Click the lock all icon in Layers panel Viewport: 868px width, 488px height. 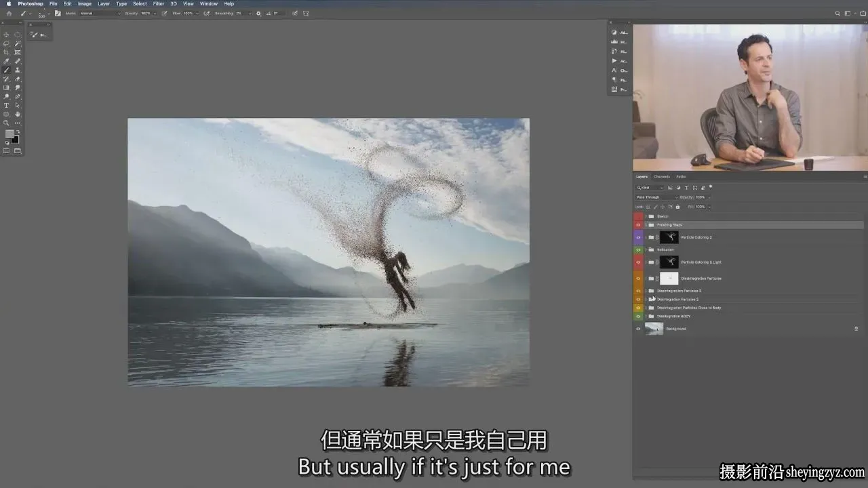(677, 207)
